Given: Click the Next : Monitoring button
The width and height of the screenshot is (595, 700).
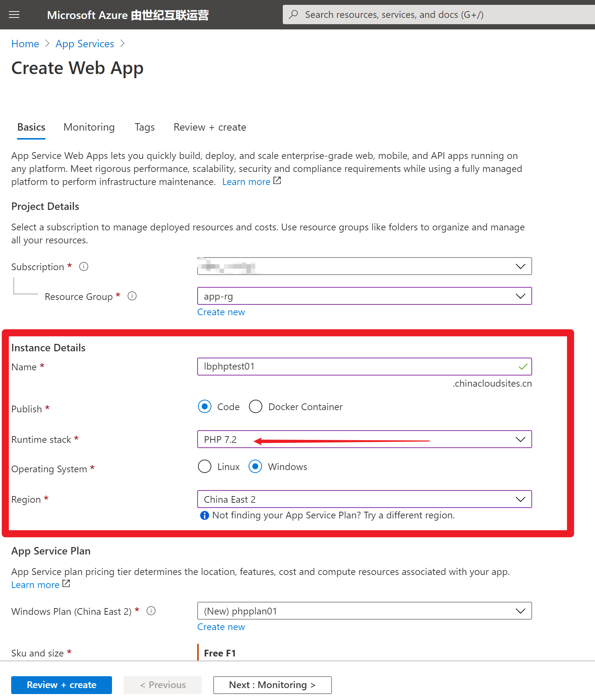Looking at the screenshot, I should click(272, 685).
